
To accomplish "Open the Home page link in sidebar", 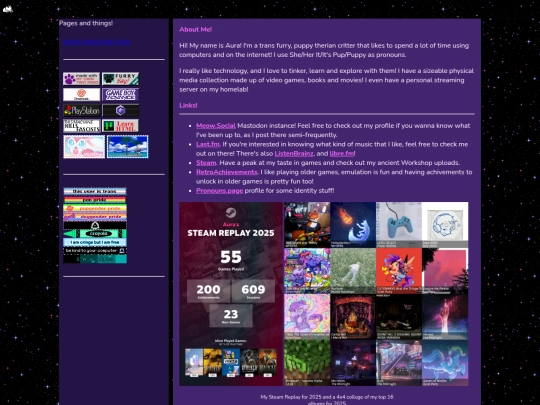I will [73, 42].
